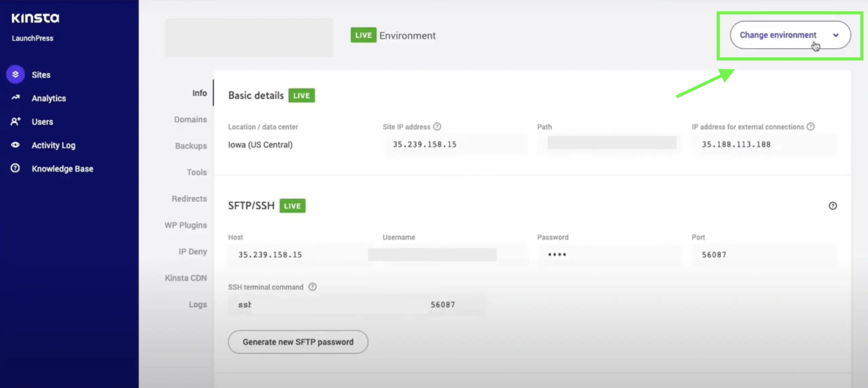Viewport: 868px width, 388px height.
Task: Open the Change environment dropdown
Action: tap(790, 35)
